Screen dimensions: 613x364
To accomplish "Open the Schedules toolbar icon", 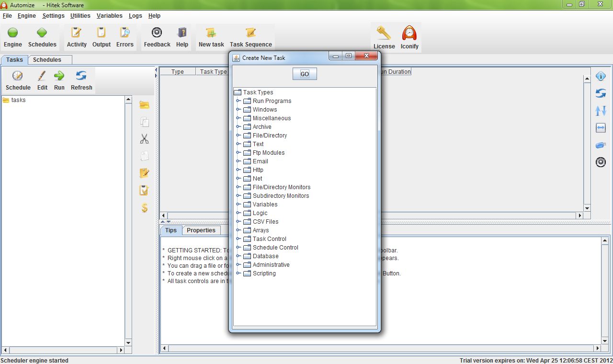I will coord(42,33).
